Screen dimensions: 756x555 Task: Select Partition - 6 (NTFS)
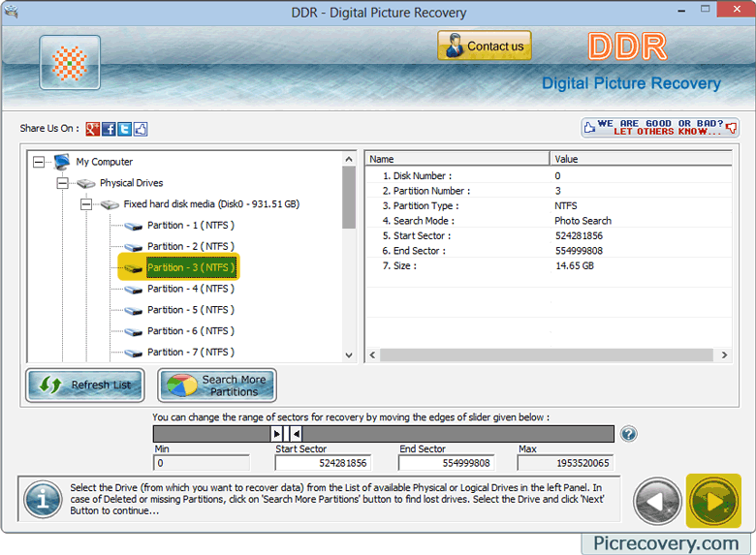pos(191,331)
